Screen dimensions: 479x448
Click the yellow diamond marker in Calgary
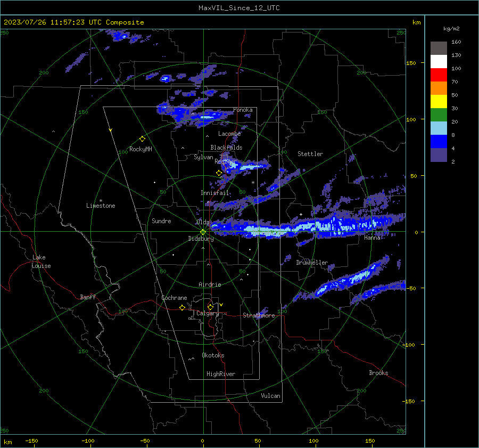click(x=210, y=307)
